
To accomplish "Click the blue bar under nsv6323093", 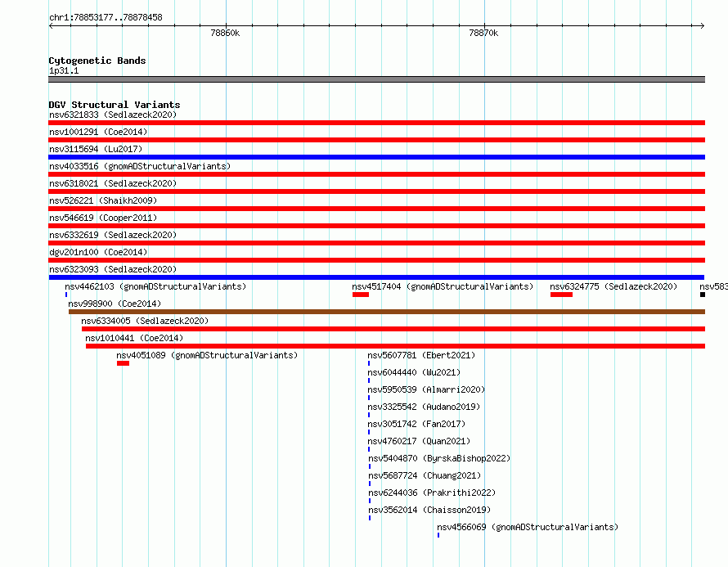I will click(376, 277).
